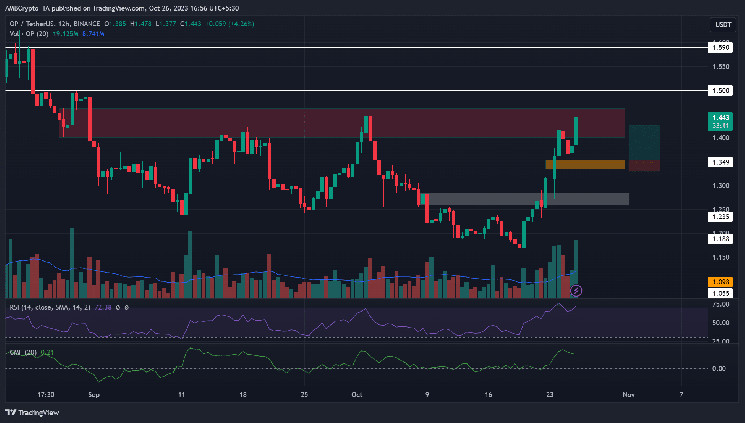Open the TradingView logo link

click(32, 412)
